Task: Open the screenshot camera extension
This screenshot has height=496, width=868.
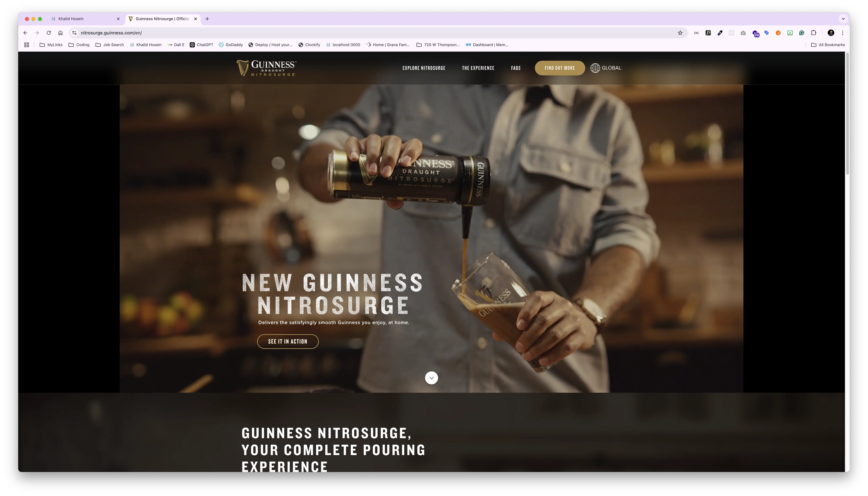Action: [743, 33]
